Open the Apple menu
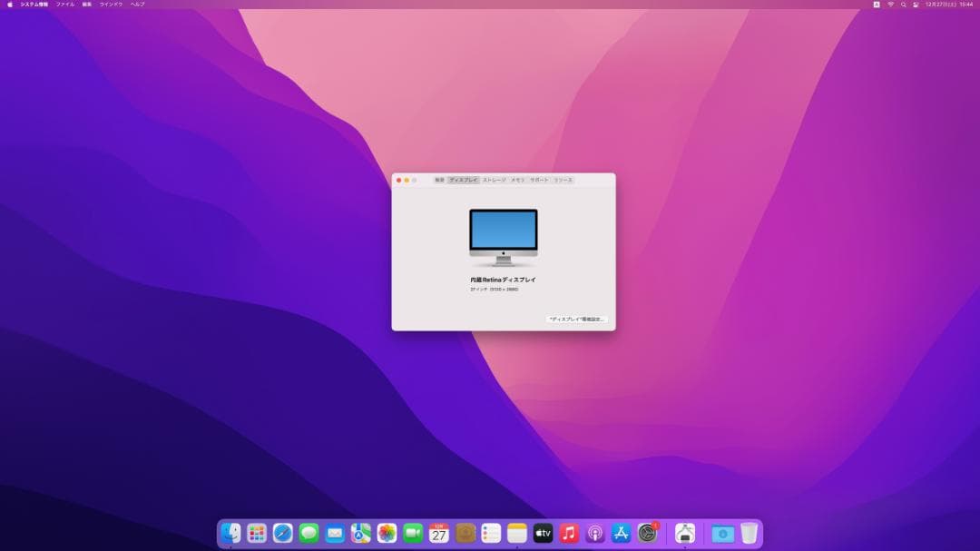This screenshot has height=551, width=980. click(11, 5)
